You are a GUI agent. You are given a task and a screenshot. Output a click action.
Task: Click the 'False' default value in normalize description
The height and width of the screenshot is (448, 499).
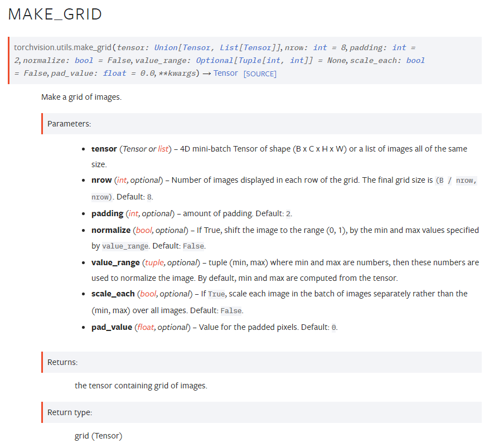click(x=193, y=246)
